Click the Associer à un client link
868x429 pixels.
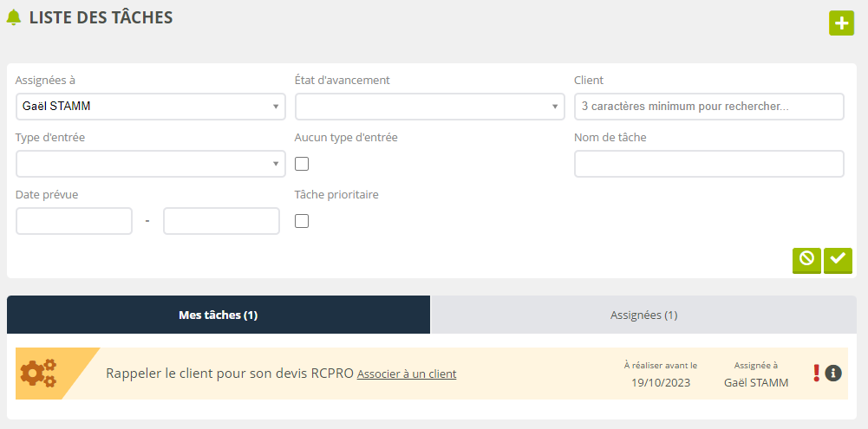(407, 374)
